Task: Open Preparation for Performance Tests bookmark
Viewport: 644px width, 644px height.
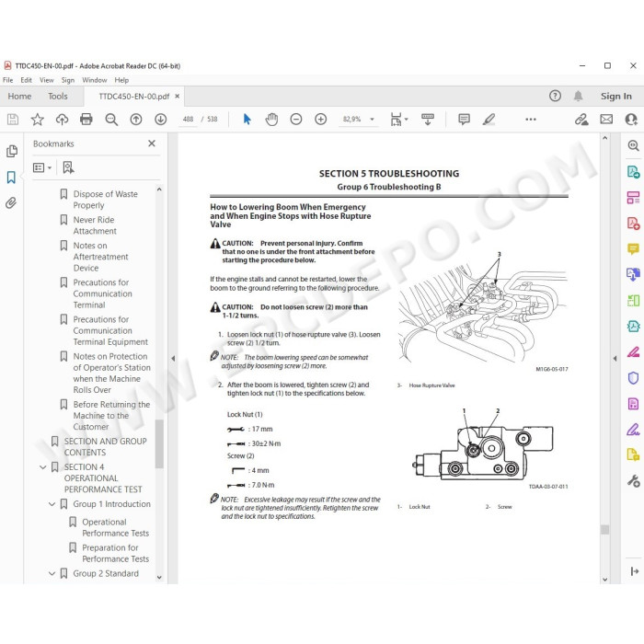Action: pyautogui.click(x=115, y=553)
